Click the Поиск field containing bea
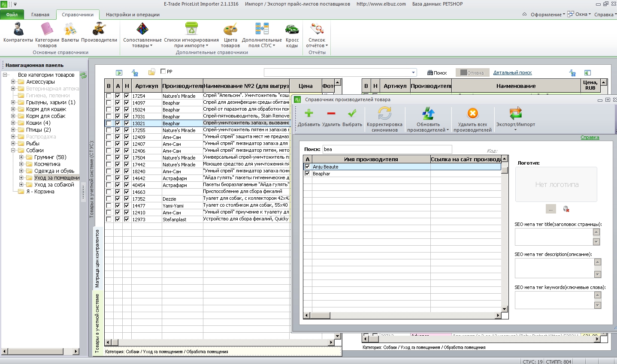 387,149
